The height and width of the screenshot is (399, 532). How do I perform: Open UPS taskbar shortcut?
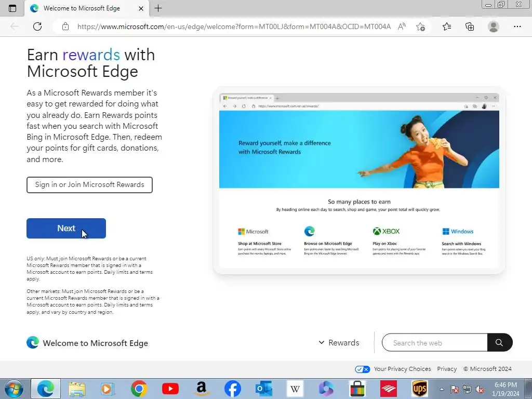click(420, 389)
